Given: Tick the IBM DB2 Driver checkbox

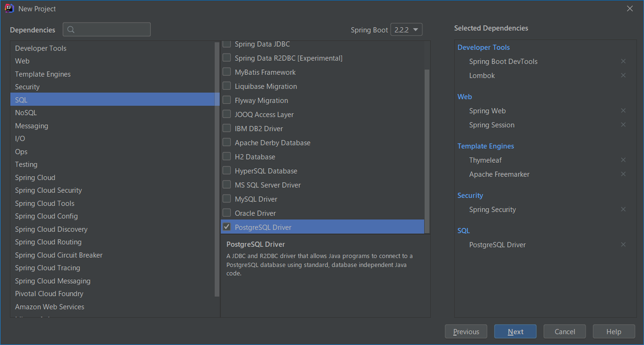Looking at the screenshot, I should [226, 128].
